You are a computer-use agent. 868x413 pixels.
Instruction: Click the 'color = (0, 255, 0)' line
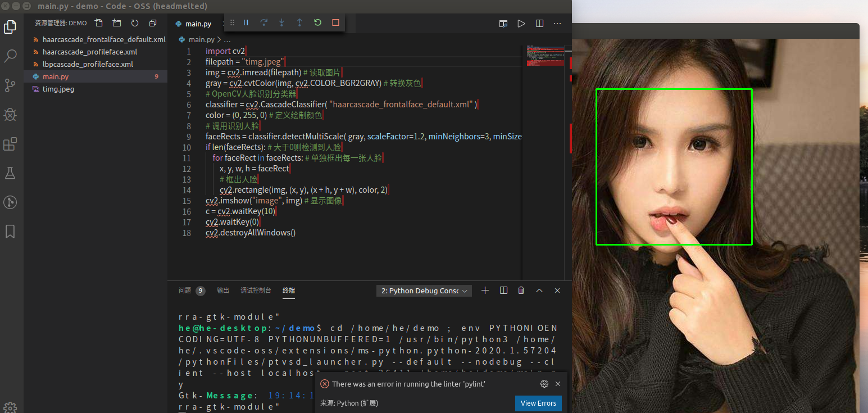[263, 115]
